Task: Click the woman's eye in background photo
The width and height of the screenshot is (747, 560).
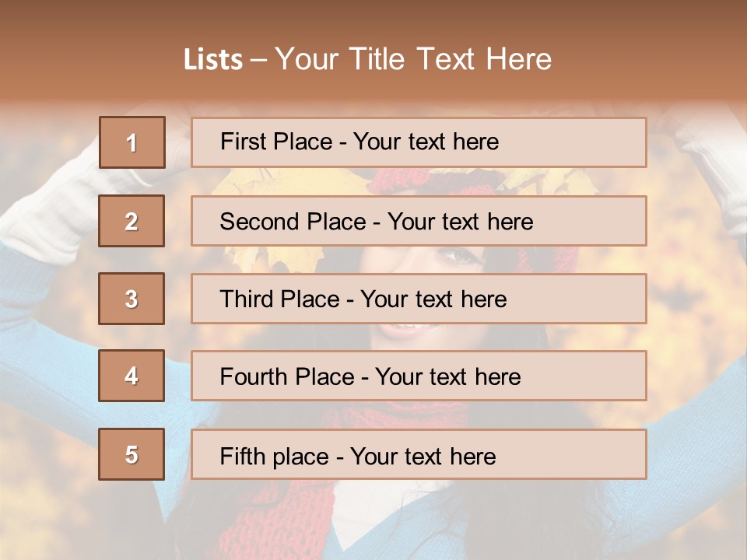Action: (x=458, y=257)
